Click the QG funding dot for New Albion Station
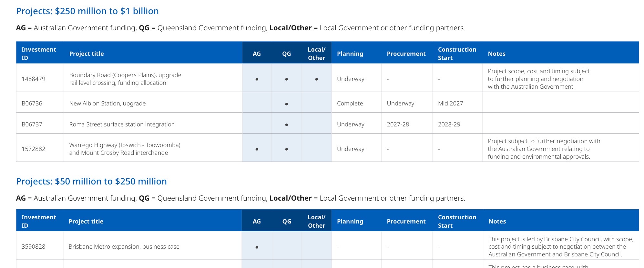Screen dimensions: 644x268 tap(287, 104)
